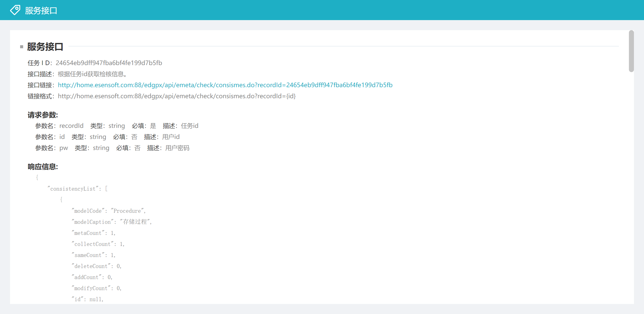This screenshot has width=644, height=314.
Task: Click the "addCount": 0 line
Action: (92, 277)
